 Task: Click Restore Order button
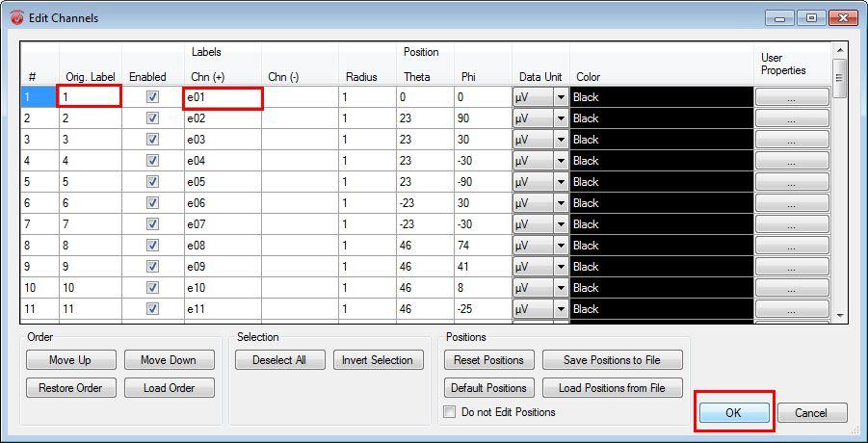pyautogui.click(x=71, y=388)
